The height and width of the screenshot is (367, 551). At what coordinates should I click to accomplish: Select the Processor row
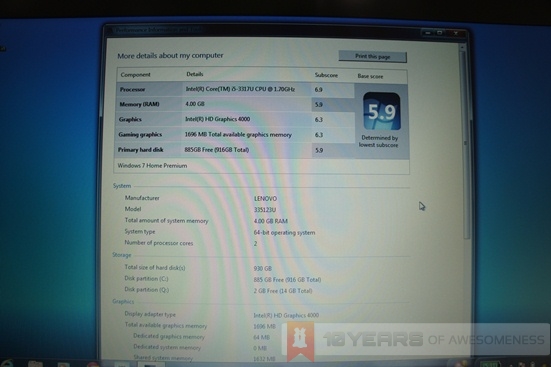click(x=235, y=89)
